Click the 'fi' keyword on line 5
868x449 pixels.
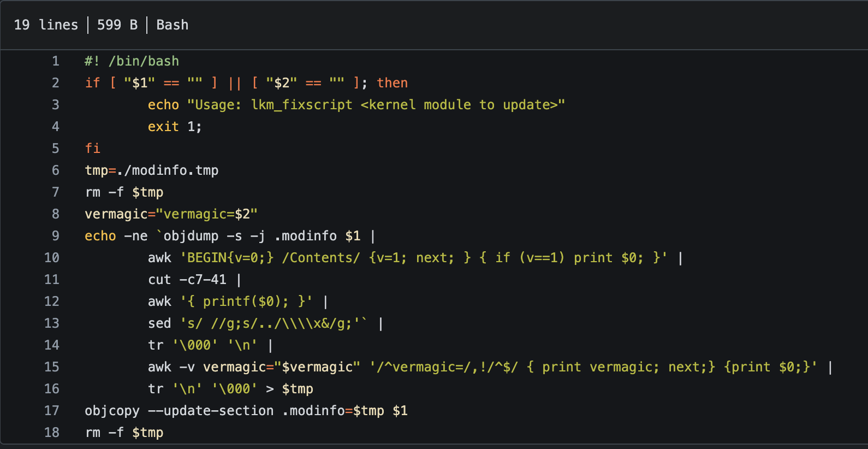[93, 149]
